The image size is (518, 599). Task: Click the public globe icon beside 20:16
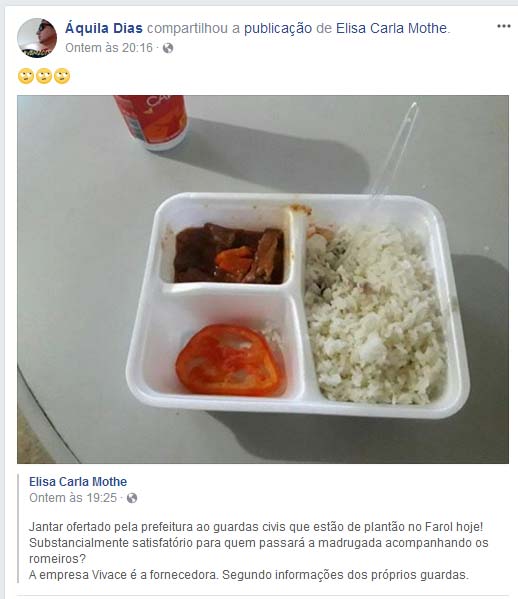pyautogui.click(x=168, y=48)
